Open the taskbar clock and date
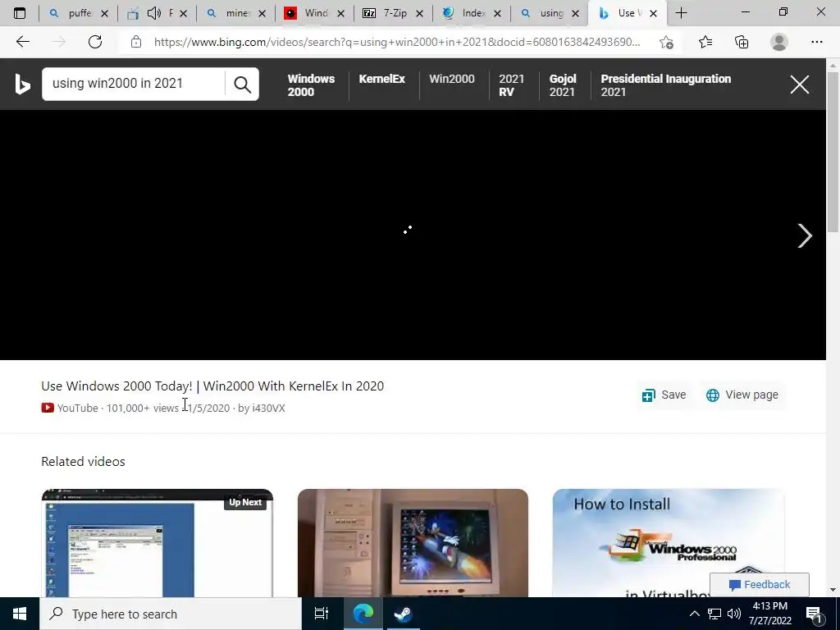Viewport: 840px width, 630px height. [769, 614]
